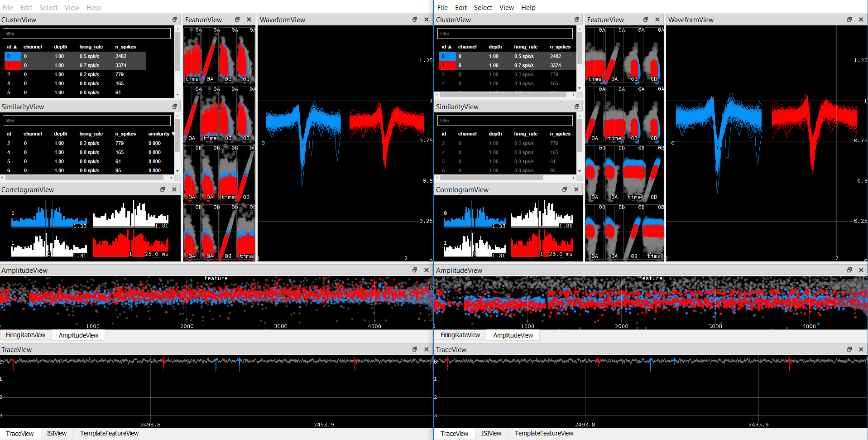Focus the left ClusterView filter field
The height and width of the screenshot is (440, 868).
click(86, 34)
